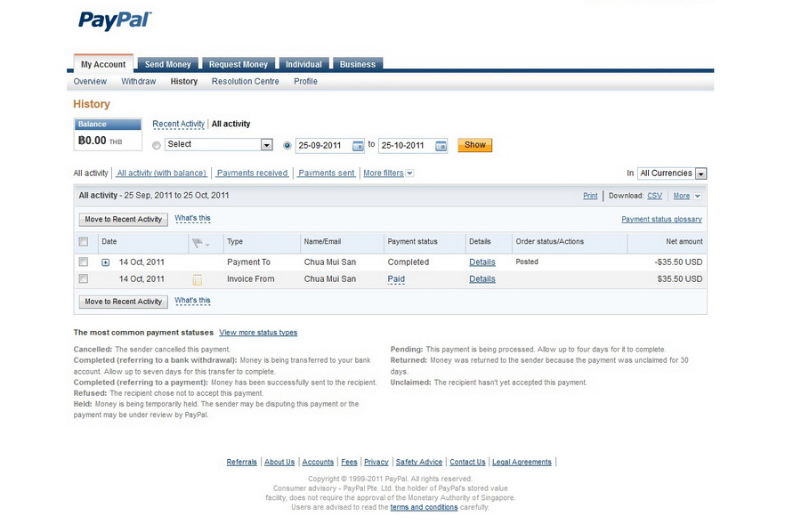Click the Date column header

pyautogui.click(x=109, y=242)
